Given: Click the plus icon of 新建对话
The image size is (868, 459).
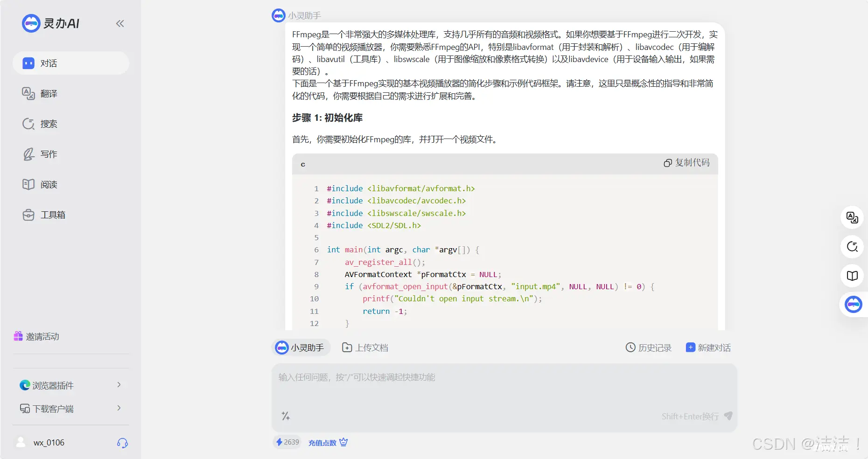Looking at the screenshot, I should click(690, 347).
